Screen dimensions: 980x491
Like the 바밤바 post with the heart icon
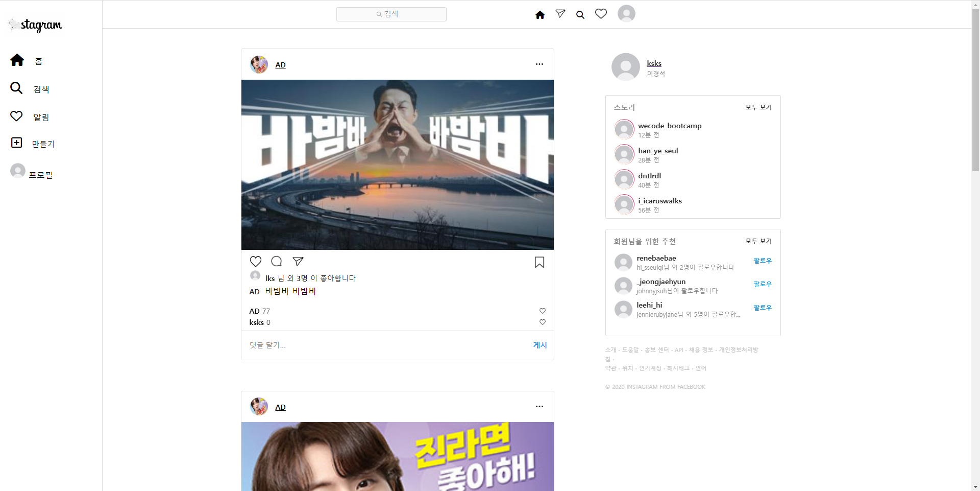(x=255, y=261)
